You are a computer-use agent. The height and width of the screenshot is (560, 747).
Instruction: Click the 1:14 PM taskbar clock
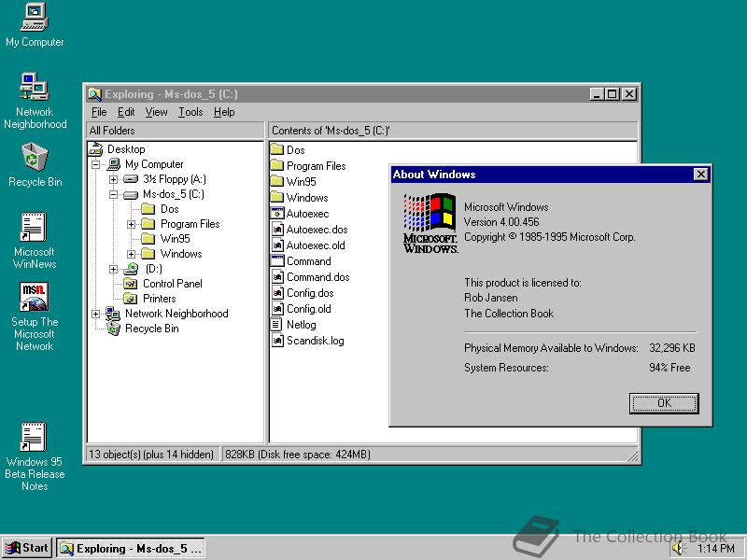click(x=715, y=549)
